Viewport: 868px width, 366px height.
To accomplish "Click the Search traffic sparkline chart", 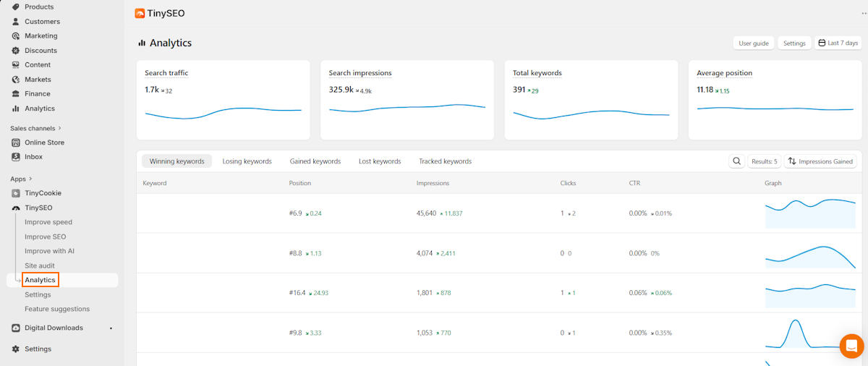I will pos(223,113).
